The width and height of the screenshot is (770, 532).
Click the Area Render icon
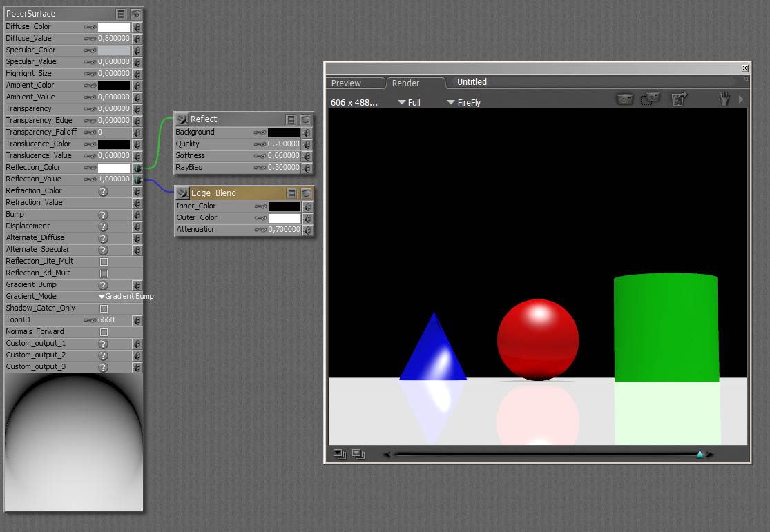(650, 99)
